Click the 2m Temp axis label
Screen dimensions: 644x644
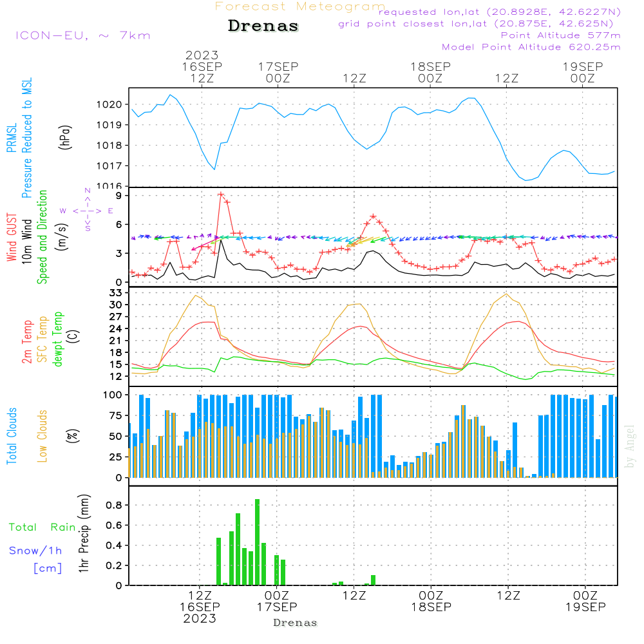point(27,340)
